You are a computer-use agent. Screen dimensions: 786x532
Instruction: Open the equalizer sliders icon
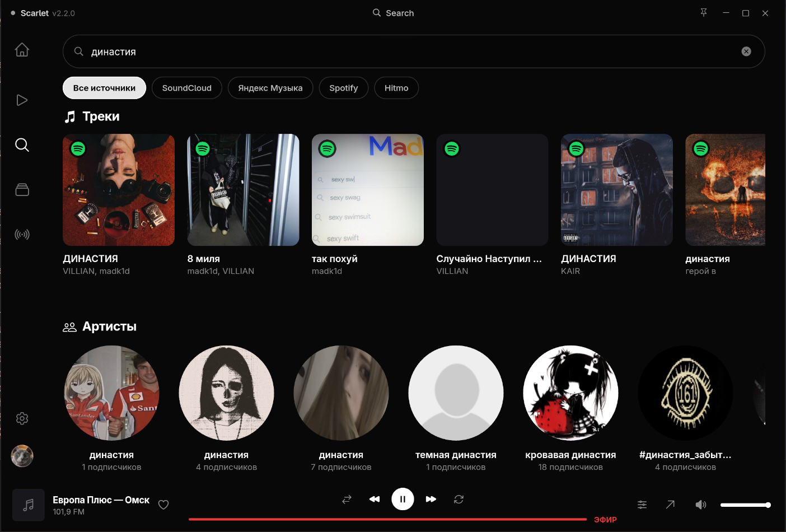coord(642,505)
